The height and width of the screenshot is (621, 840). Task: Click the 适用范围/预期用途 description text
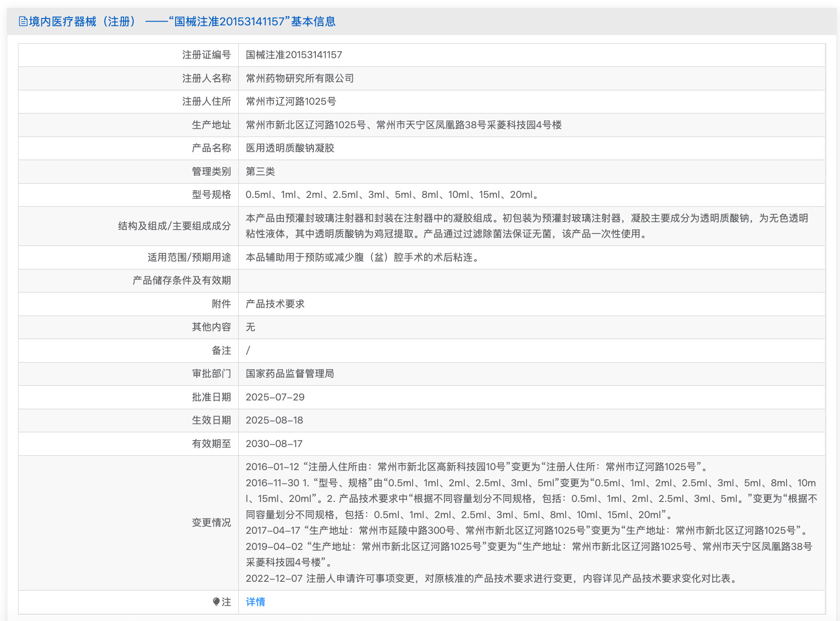click(363, 257)
